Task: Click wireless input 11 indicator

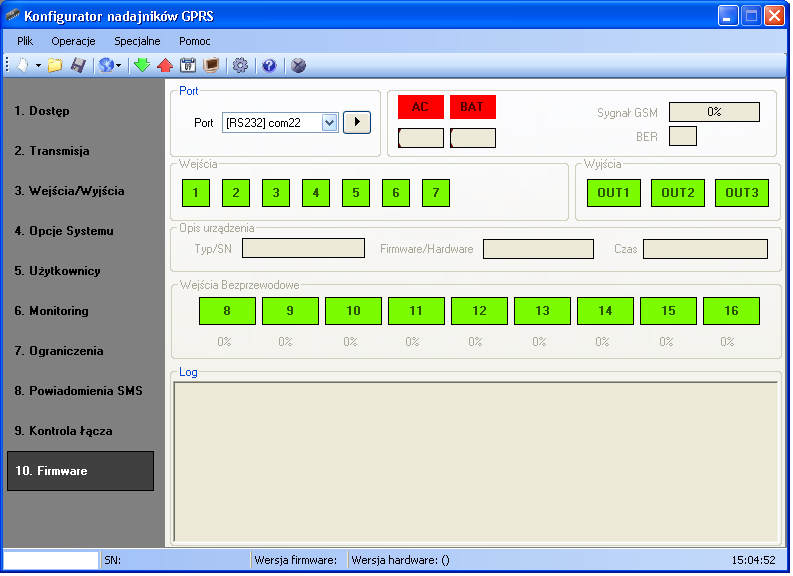Action: click(416, 311)
